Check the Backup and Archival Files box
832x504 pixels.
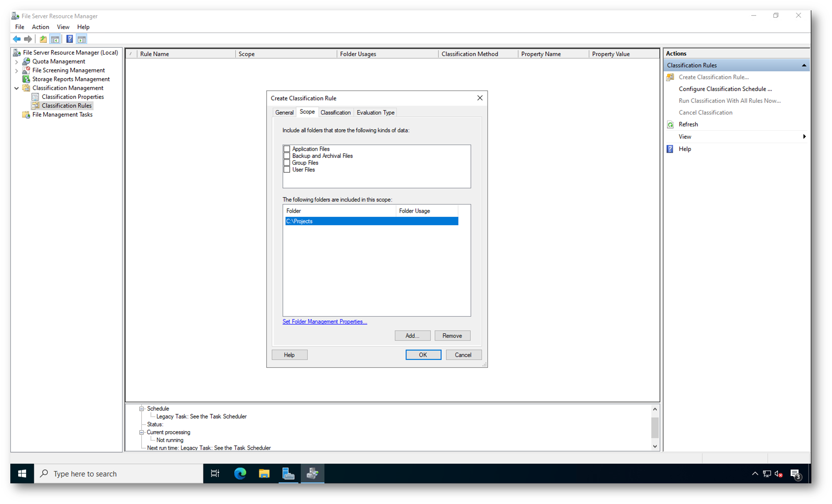[287, 156]
